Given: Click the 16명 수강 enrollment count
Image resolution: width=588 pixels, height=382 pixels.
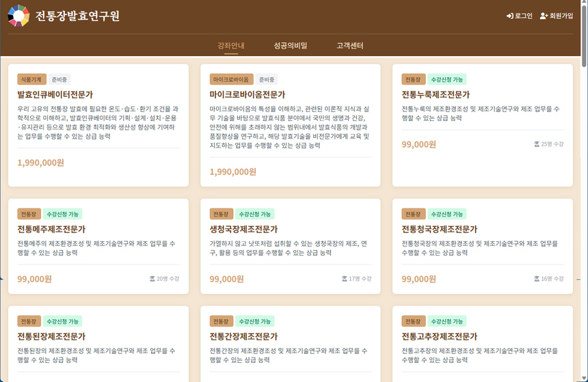Looking at the screenshot, I should tap(549, 279).
